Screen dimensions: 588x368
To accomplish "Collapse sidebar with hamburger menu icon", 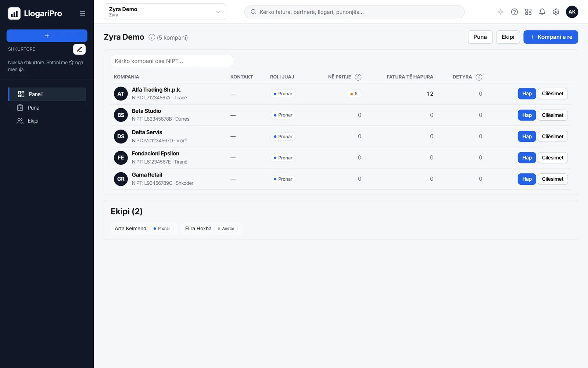I will (x=82, y=14).
